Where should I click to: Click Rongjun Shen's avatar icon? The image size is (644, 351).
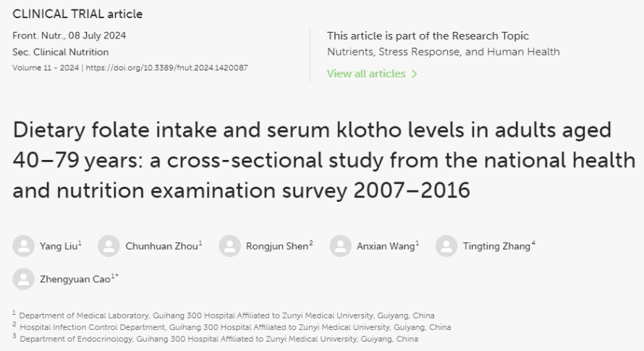(x=229, y=246)
